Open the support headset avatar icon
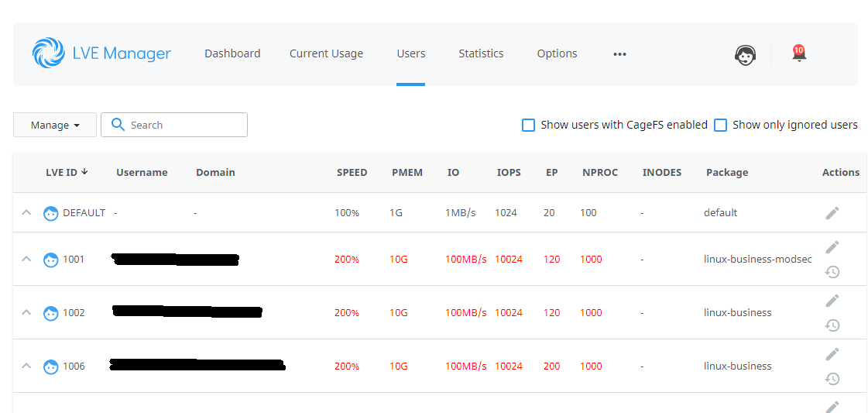The image size is (868, 413). [745, 54]
